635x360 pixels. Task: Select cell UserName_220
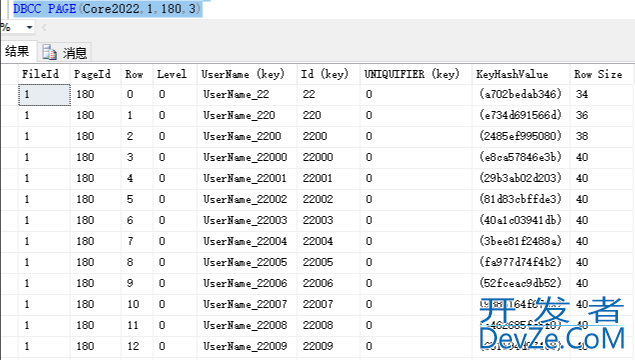(x=247, y=116)
